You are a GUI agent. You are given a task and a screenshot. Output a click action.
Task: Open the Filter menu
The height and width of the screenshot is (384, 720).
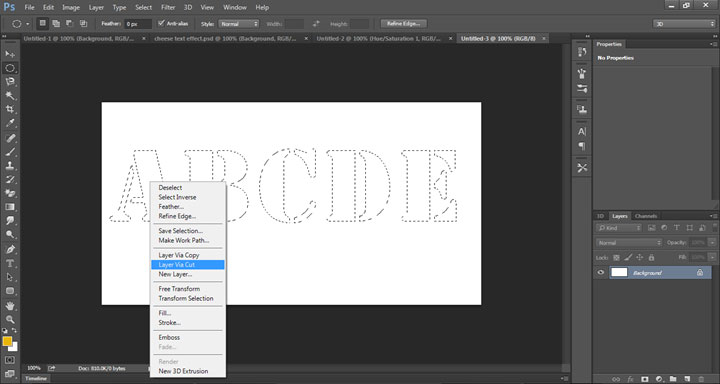[168, 7]
